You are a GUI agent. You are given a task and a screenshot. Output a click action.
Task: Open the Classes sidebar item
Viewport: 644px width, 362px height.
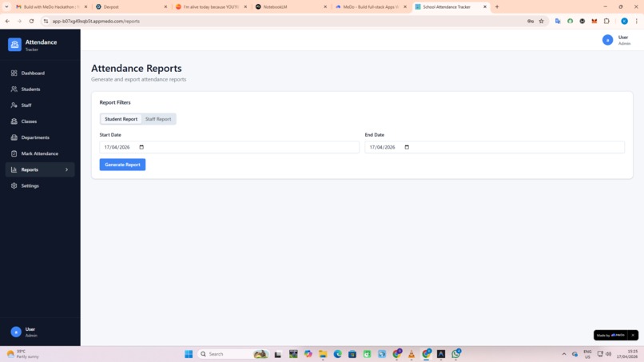[40, 121]
